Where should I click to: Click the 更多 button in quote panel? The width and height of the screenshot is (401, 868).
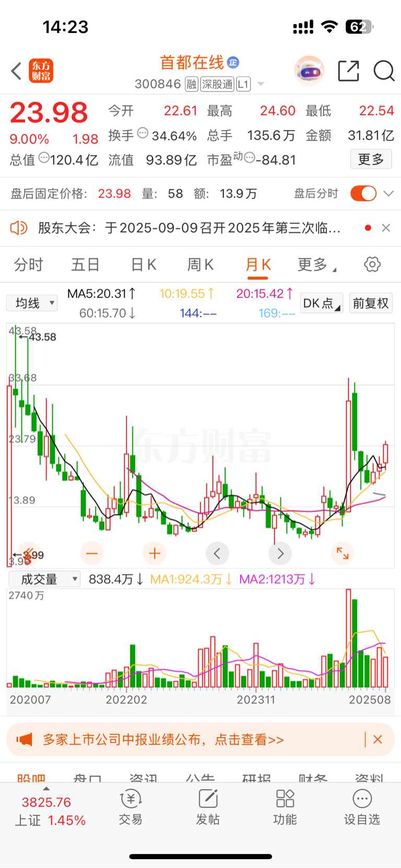(x=371, y=159)
